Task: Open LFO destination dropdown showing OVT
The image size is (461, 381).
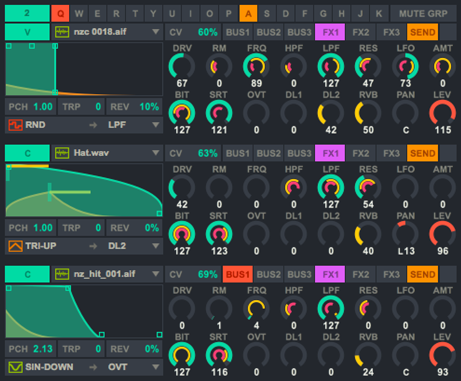Action: click(x=155, y=367)
